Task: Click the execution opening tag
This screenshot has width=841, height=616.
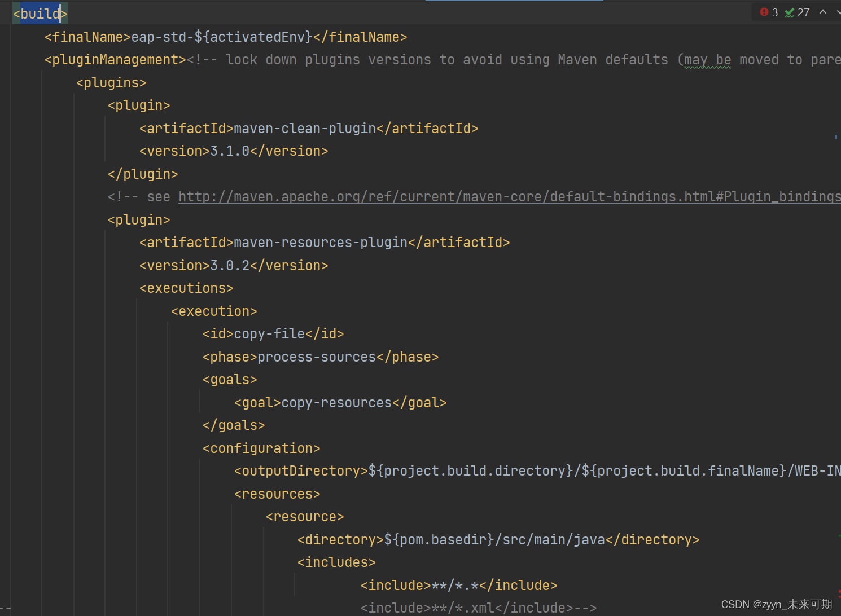Action: [x=214, y=311]
